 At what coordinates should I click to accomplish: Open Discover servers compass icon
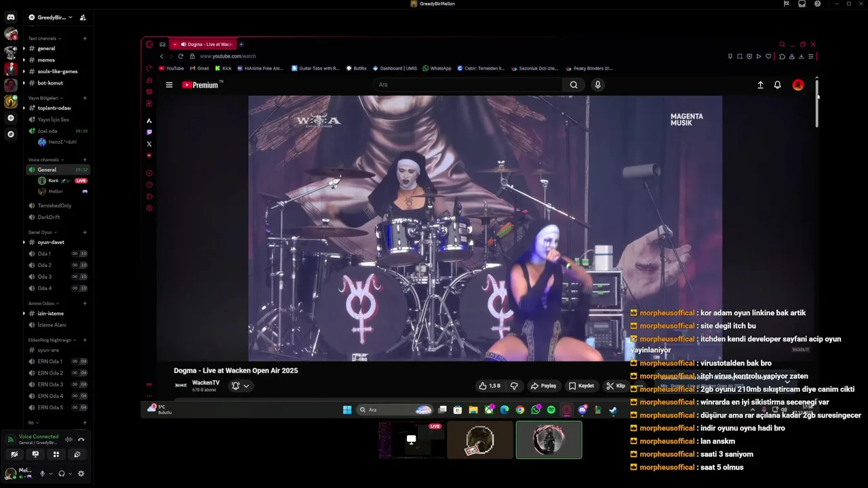click(11, 134)
